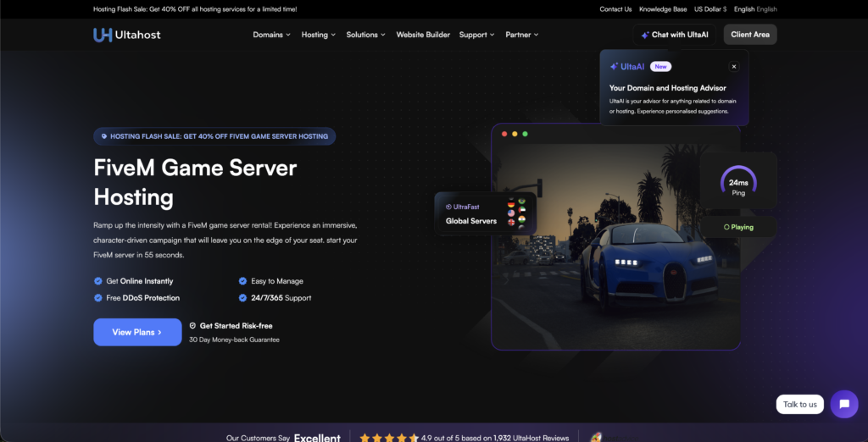Click the checkmark icon next to Easy to Manage
Image resolution: width=868 pixels, height=442 pixels.
[x=242, y=281]
